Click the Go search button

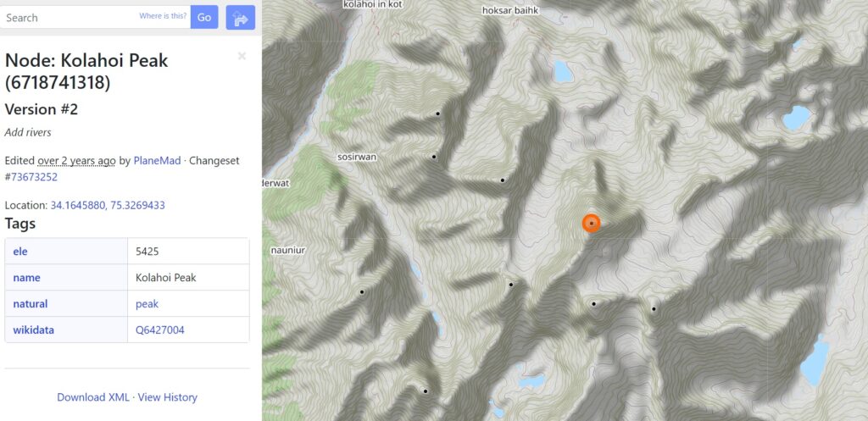204,17
